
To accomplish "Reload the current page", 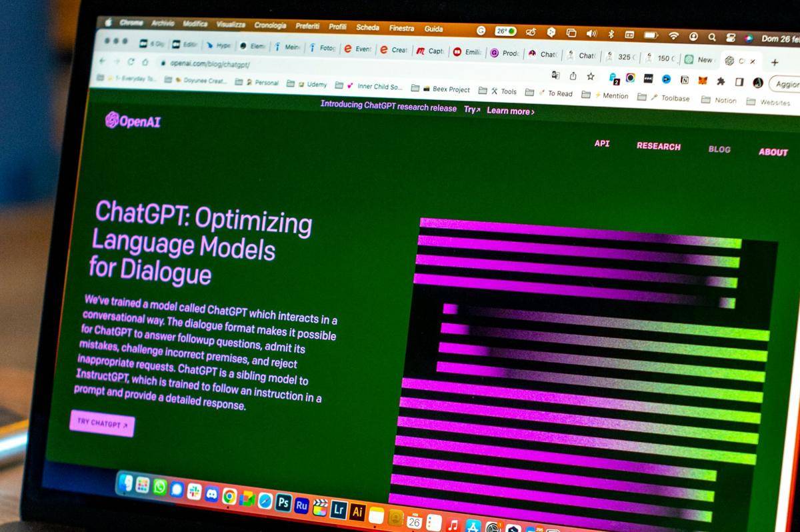I will 131,61.
